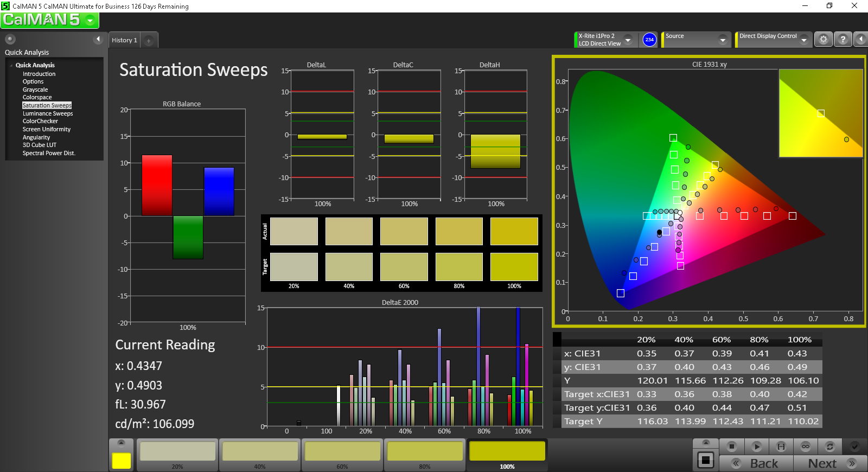Click the refresh arrows icon
This screenshot has width=868, height=472.
(x=829, y=447)
